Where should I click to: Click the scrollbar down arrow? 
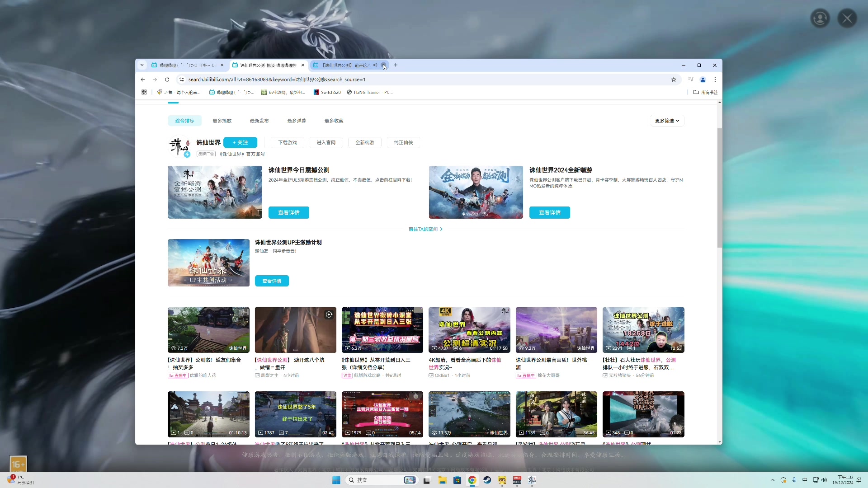point(719,442)
